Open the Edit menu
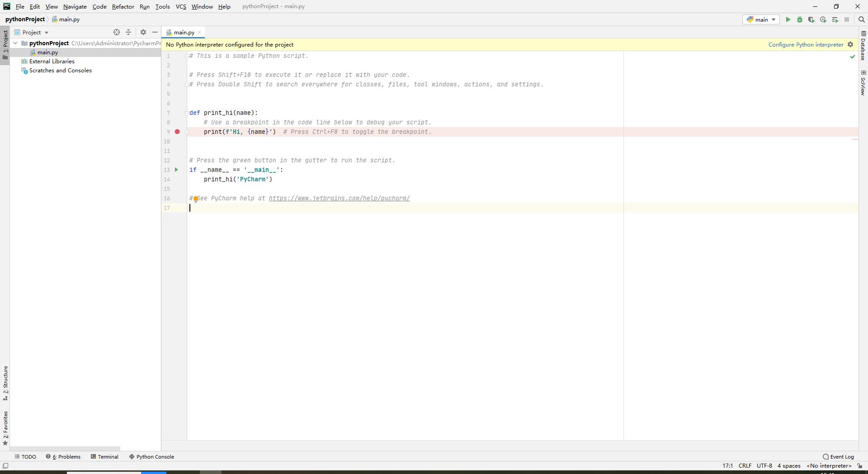The image size is (868, 474). pos(35,6)
